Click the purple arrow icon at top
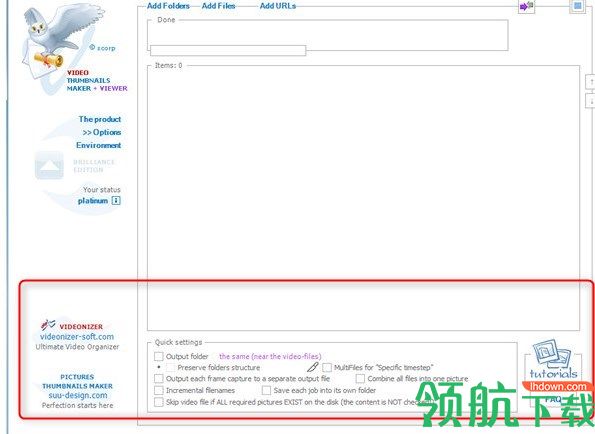 pos(526,6)
